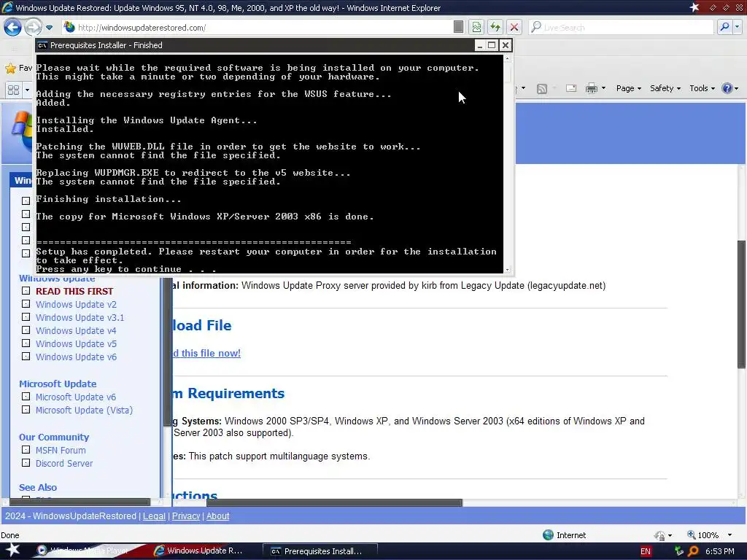Click the Start star button on taskbar
Screen dimensions: 747x560
coord(12,551)
